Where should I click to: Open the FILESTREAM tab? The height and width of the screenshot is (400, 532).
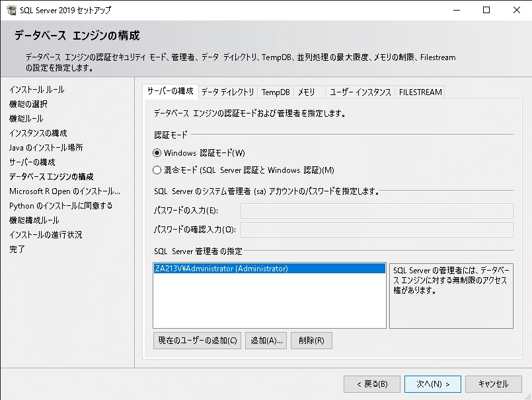420,92
